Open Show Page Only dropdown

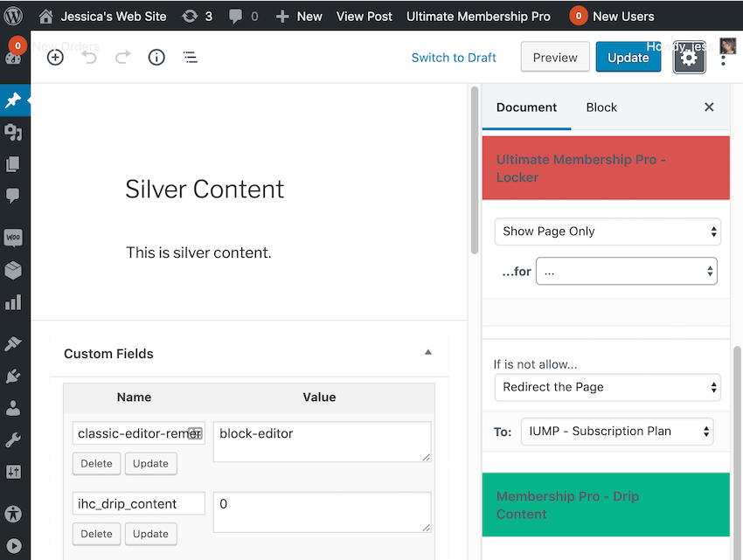click(x=608, y=232)
